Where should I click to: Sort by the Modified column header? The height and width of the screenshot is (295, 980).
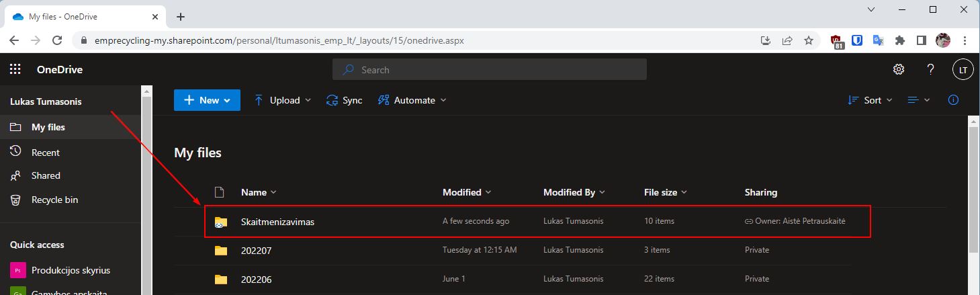coord(462,192)
